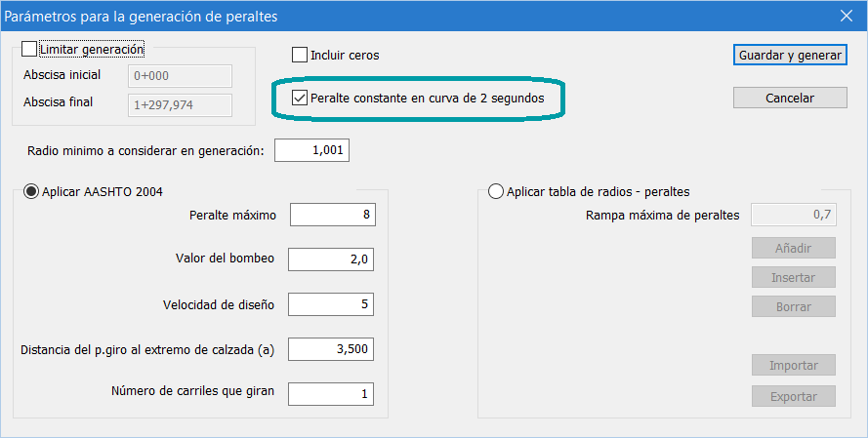This screenshot has width=868, height=438.
Task: Click into the Peralte máximo input
Action: point(333,216)
